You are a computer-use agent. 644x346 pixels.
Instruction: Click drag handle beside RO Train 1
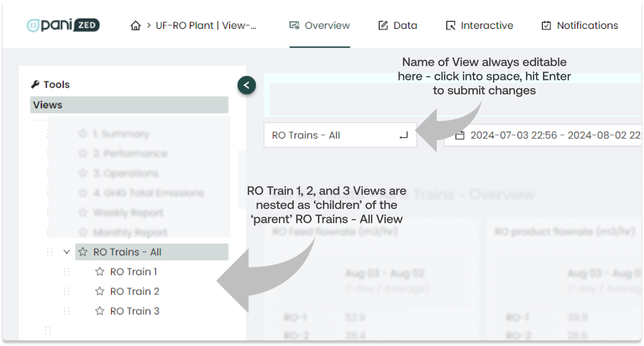click(67, 272)
